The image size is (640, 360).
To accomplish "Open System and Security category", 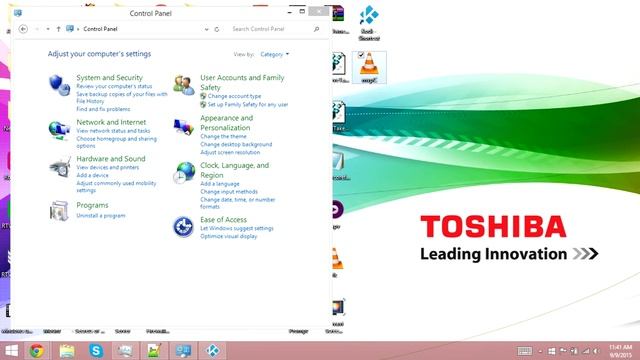I will pyautogui.click(x=109, y=78).
